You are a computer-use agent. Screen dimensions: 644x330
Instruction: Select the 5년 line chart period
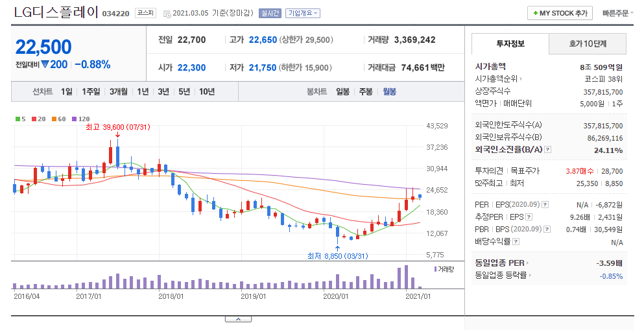point(184,91)
